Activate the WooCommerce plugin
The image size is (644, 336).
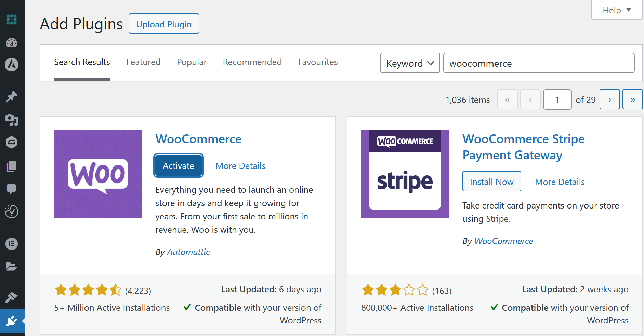178,165
